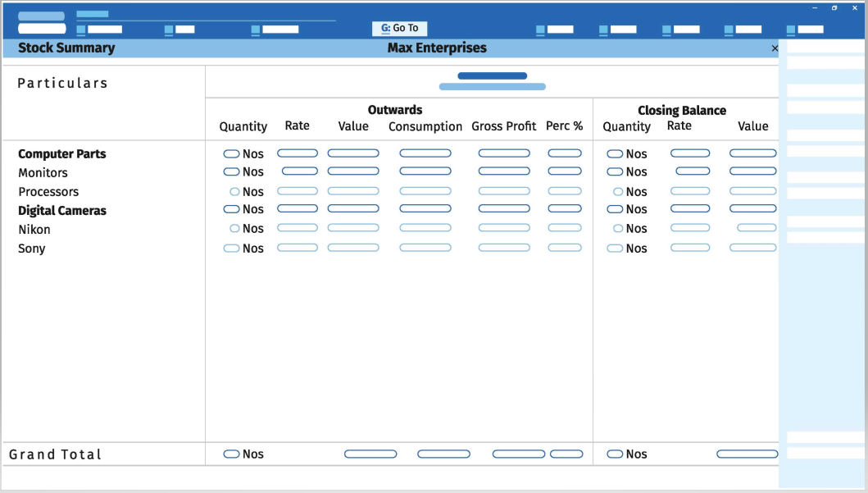This screenshot has height=493, width=868.
Task: Select the Computer Parts stock group
Action: point(62,154)
